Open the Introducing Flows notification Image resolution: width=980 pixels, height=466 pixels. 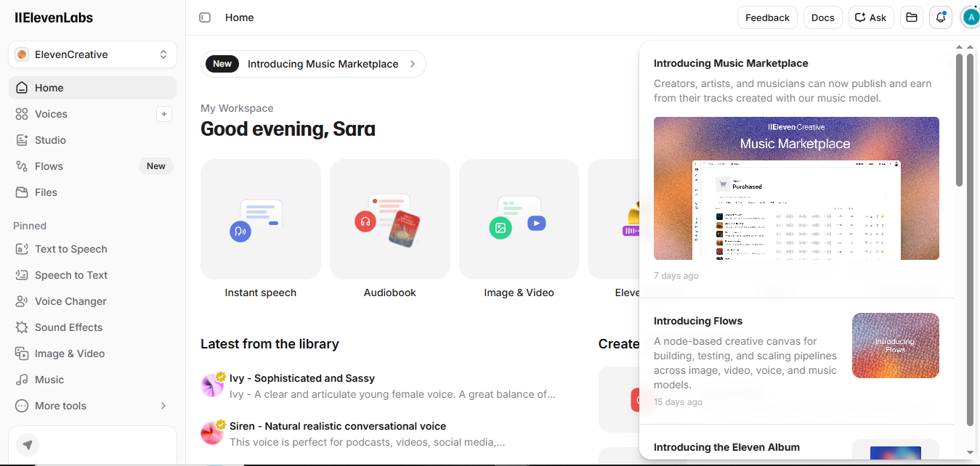click(x=796, y=361)
